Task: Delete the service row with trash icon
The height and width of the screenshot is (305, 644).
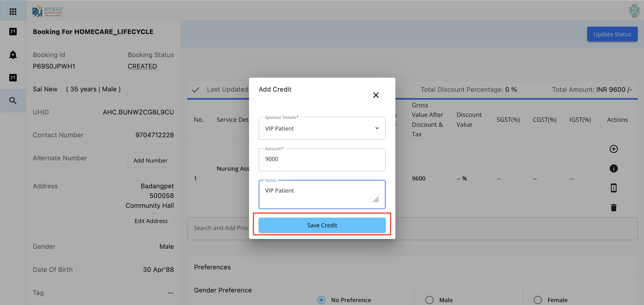Action: point(613,207)
